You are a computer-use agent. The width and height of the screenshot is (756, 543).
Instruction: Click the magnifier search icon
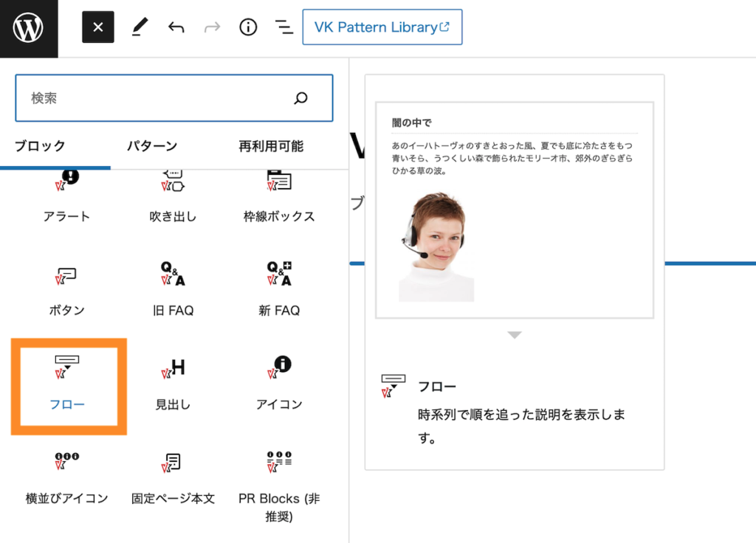[x=300, y=98]
